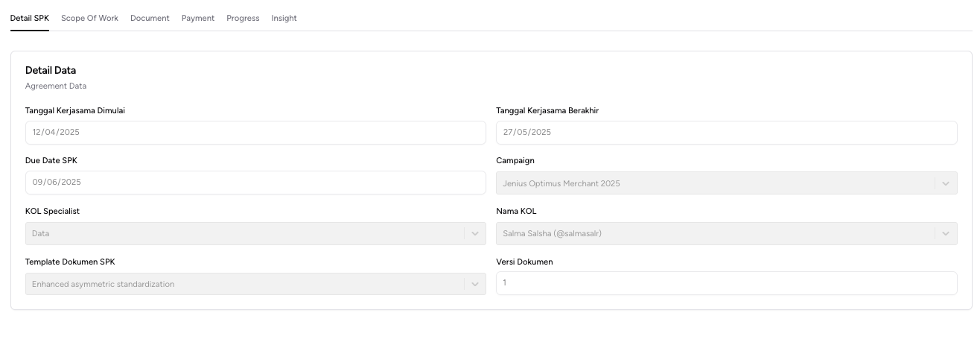Open the Salma Salsha KOL combo box

click(x=715, y=234)
